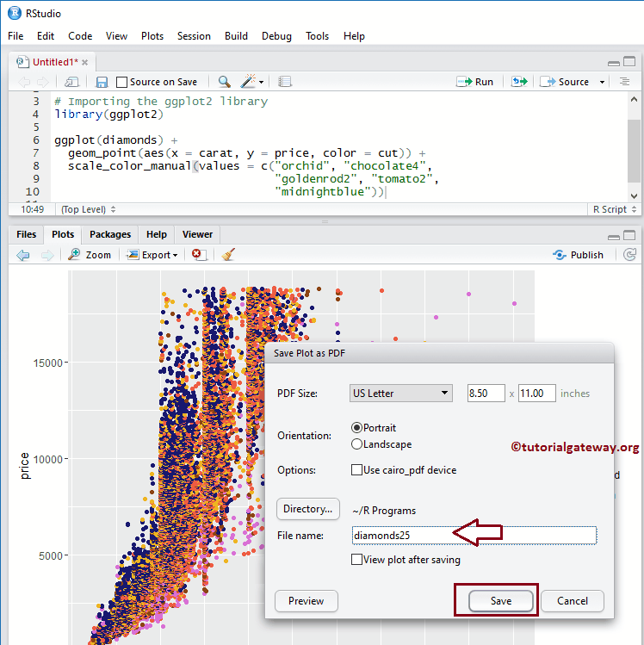Open find/replace magnifier in source editor
The width and height of the screenshot is (644, 645).
tap(224, 82)
